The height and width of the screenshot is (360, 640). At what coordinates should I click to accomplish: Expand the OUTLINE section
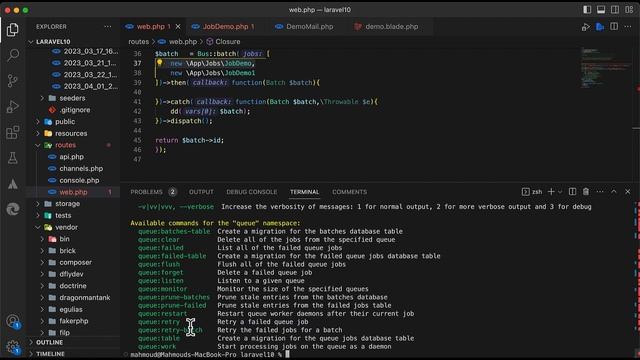pyautogui.click(x=49, y=342)
